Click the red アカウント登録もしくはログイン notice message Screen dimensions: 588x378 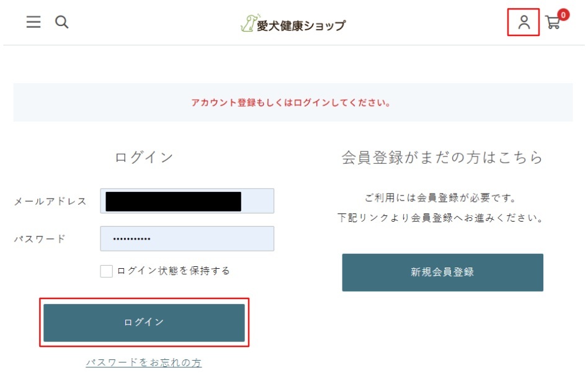click(x=291, y=102)
